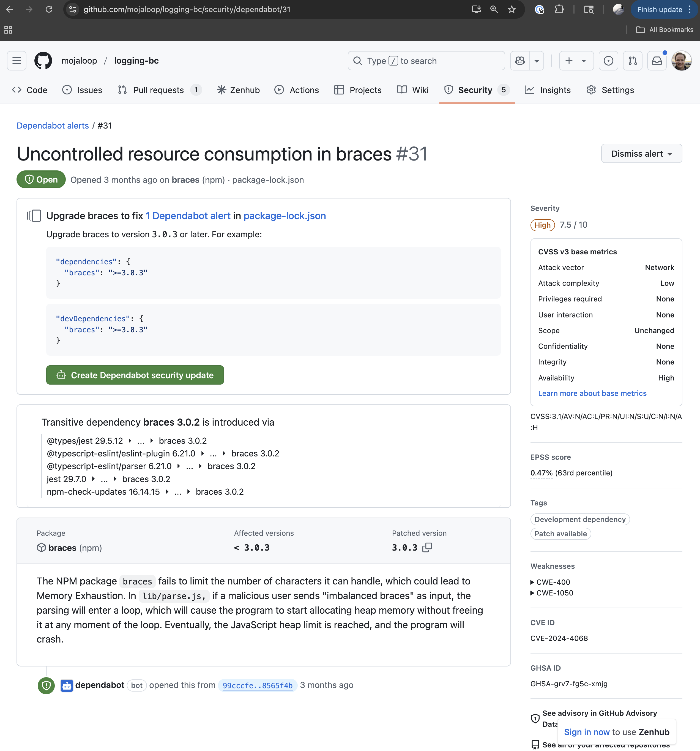
Task: Click install app icon in address bar
Action: pos(477,9)
